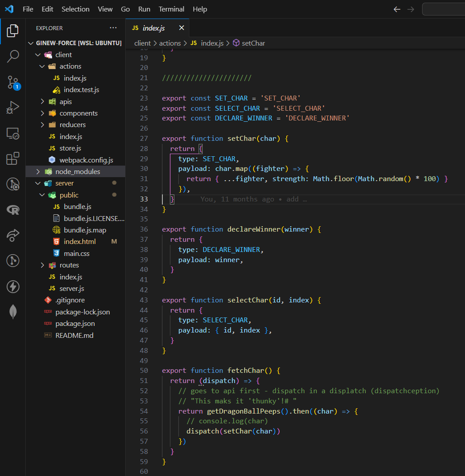Click the git icon beside .gitignore

pos(48,300)
